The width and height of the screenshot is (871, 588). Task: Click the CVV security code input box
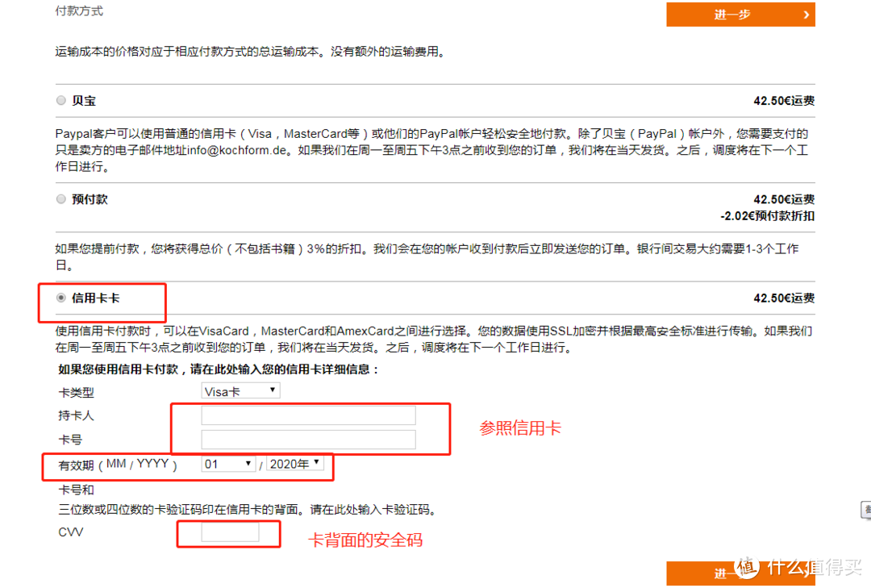pos(230,532)
